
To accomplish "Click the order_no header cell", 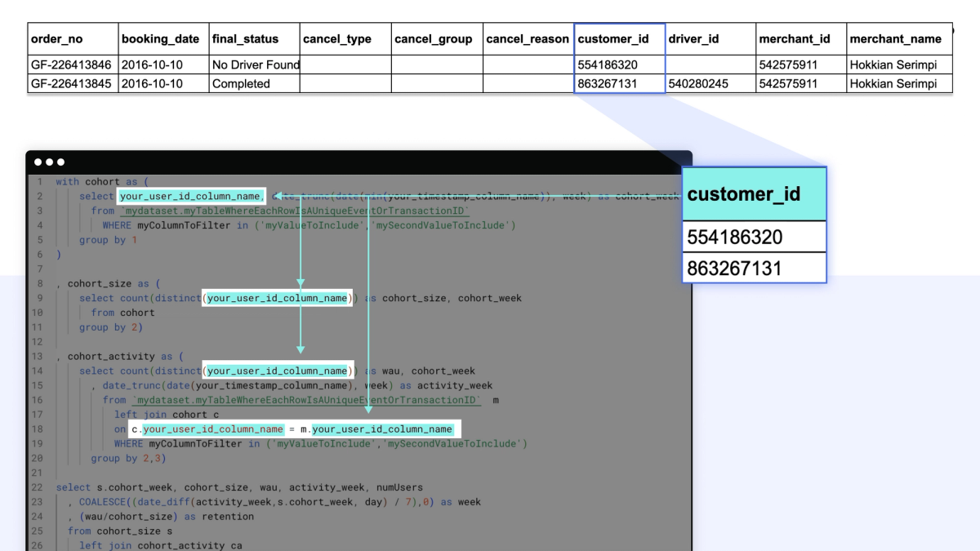I will pos(54,38).
